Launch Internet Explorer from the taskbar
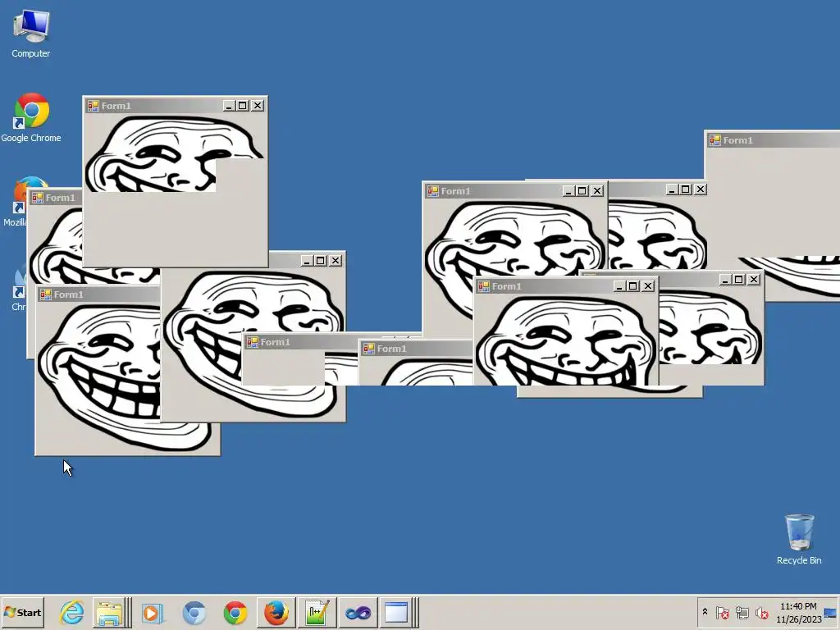840x630 pixels. click(x=71, y=612)
